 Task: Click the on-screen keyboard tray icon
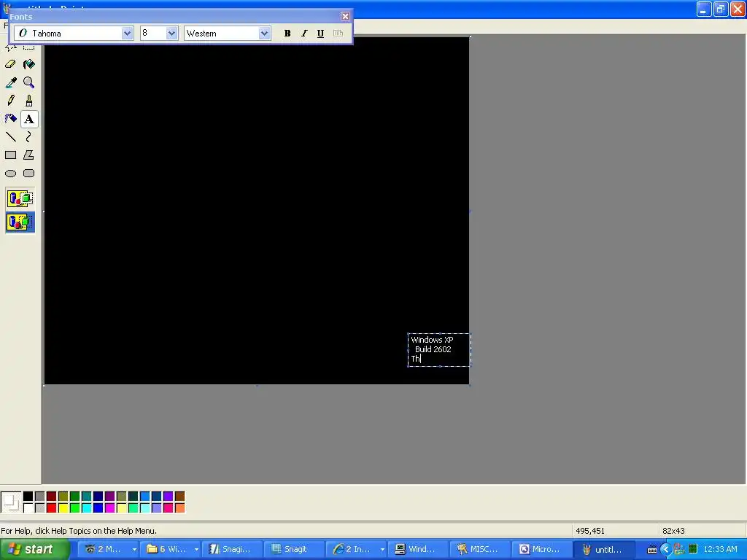pos(651,550)
